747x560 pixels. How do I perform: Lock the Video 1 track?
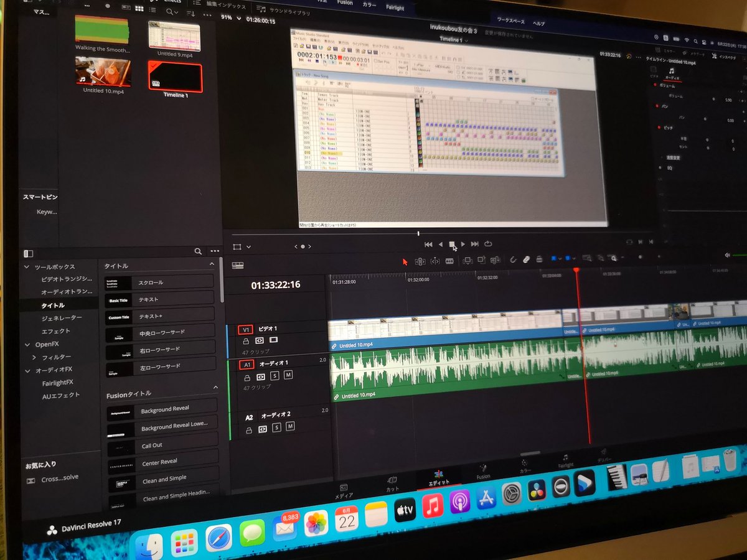pos(246,341)
